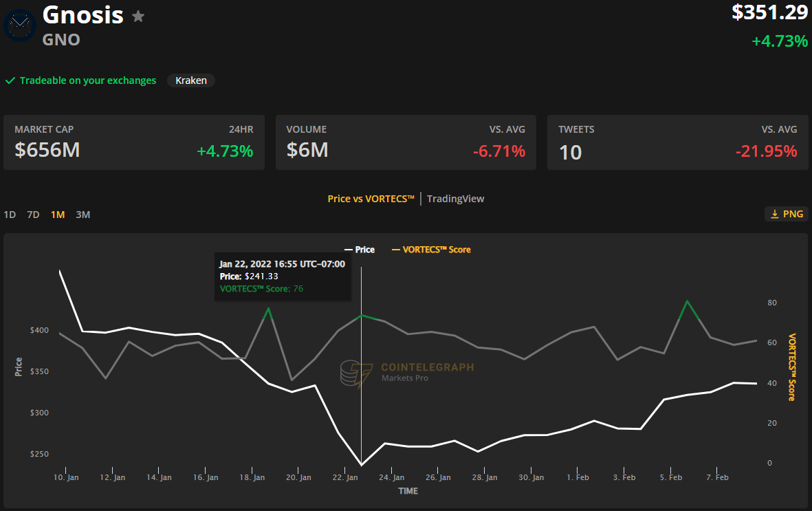The image size is (812, 511).
Task: Set the chart range to 3M
Action: pyautogui.click(x=83, y=215)
